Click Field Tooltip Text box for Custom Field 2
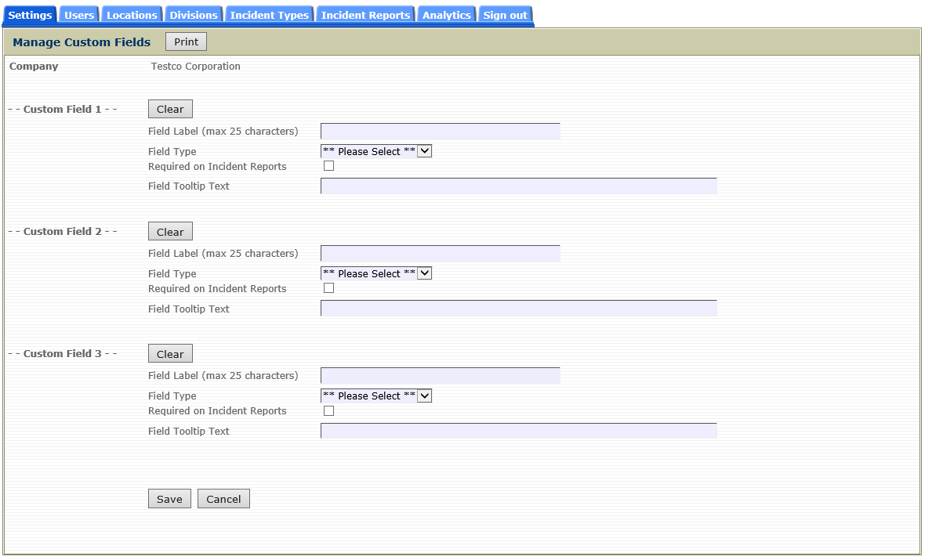This screenshot has height=560, width=925. (518, 309)
